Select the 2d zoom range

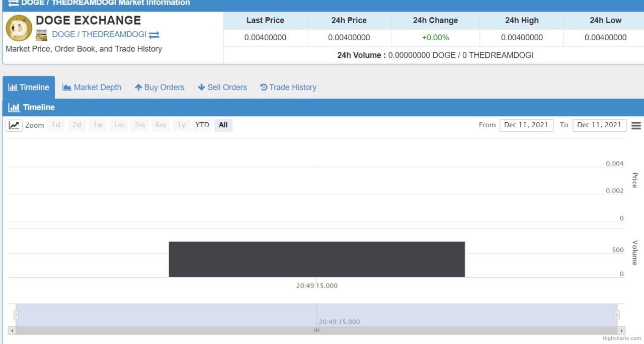click(x=77, y=125)
